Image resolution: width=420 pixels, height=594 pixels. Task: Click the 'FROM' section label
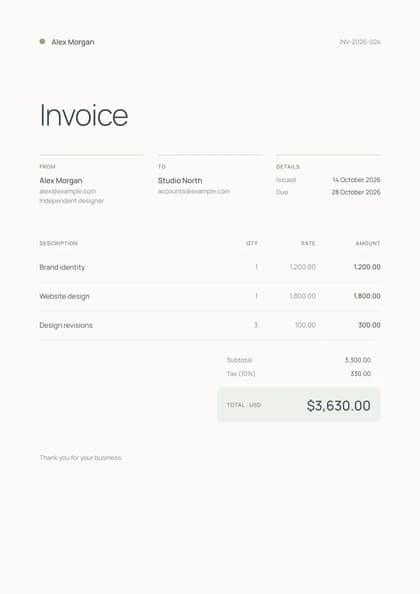pyautogui.click(x=47, y=167)
